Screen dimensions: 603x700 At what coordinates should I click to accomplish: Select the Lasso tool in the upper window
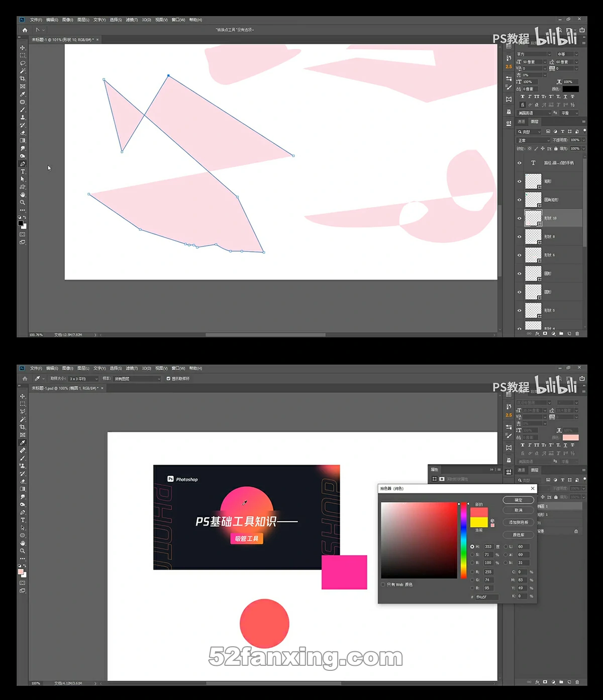[x=23, y=63]
